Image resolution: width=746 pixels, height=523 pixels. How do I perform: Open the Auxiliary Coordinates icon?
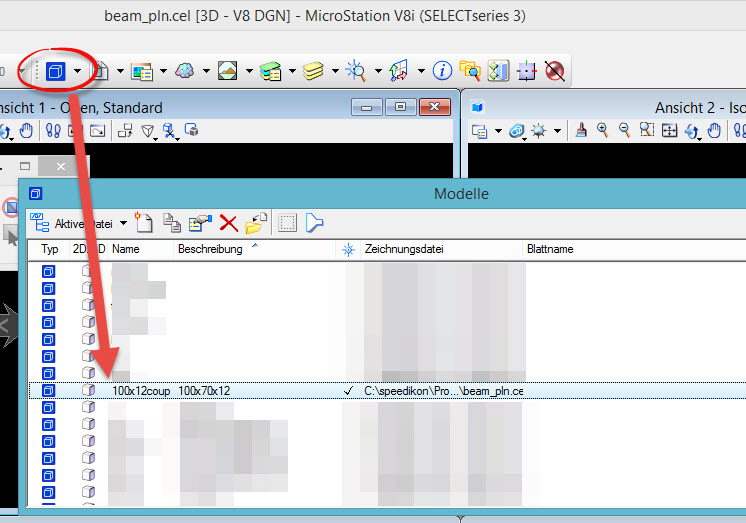(399, 71)
